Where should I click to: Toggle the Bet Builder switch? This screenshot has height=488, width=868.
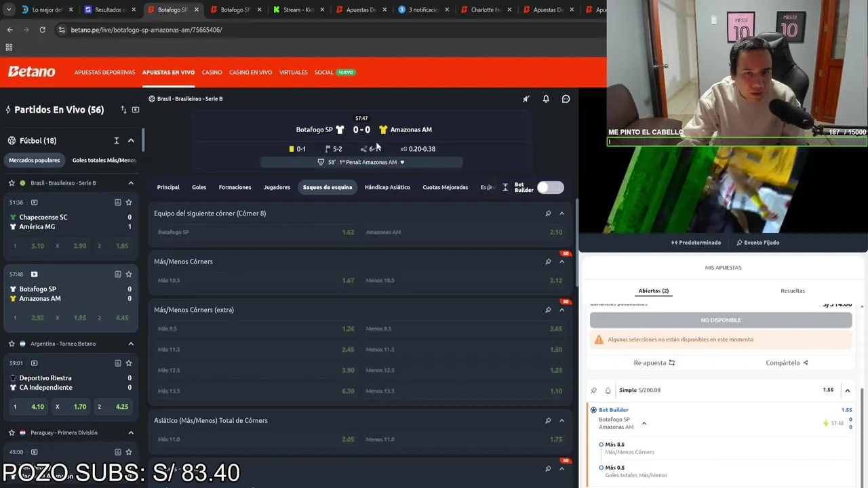point(551,188)
